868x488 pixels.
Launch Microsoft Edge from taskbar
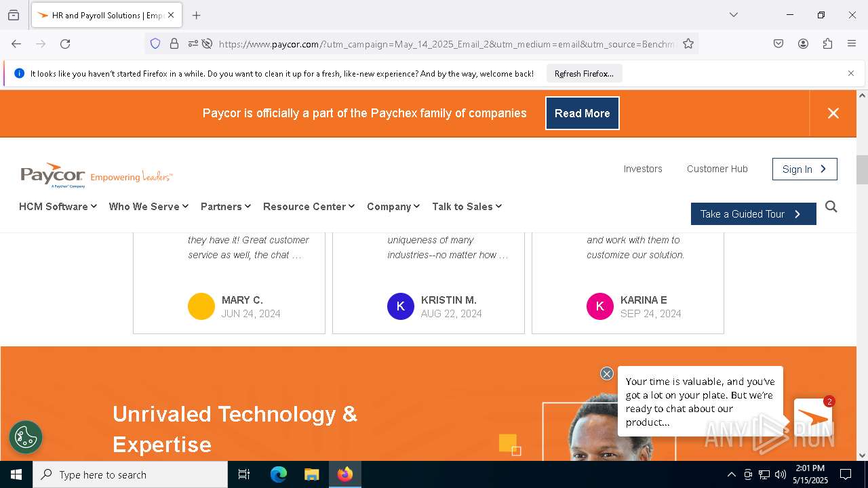pyautogui.click(x=279, y=474)
